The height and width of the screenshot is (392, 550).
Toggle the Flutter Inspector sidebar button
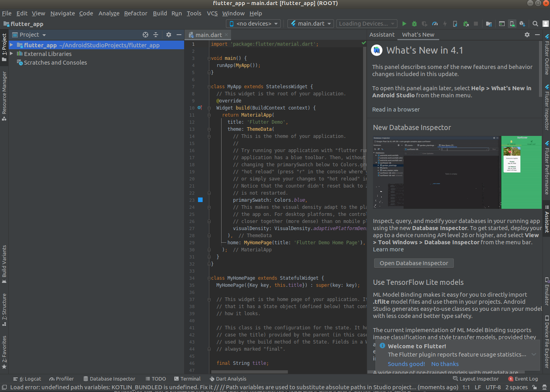tap(546, 107)
